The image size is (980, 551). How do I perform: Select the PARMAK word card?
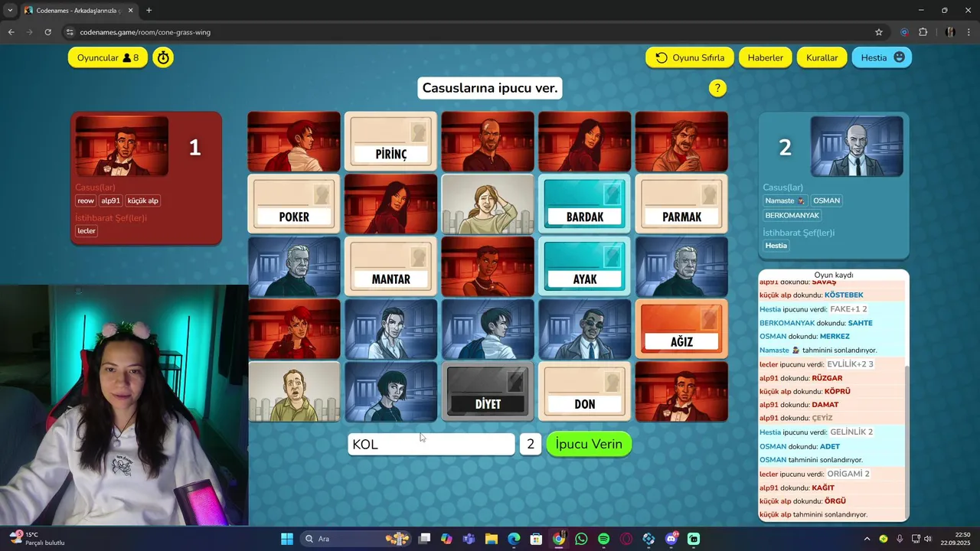pyautogui.click(x=681, y=204)
